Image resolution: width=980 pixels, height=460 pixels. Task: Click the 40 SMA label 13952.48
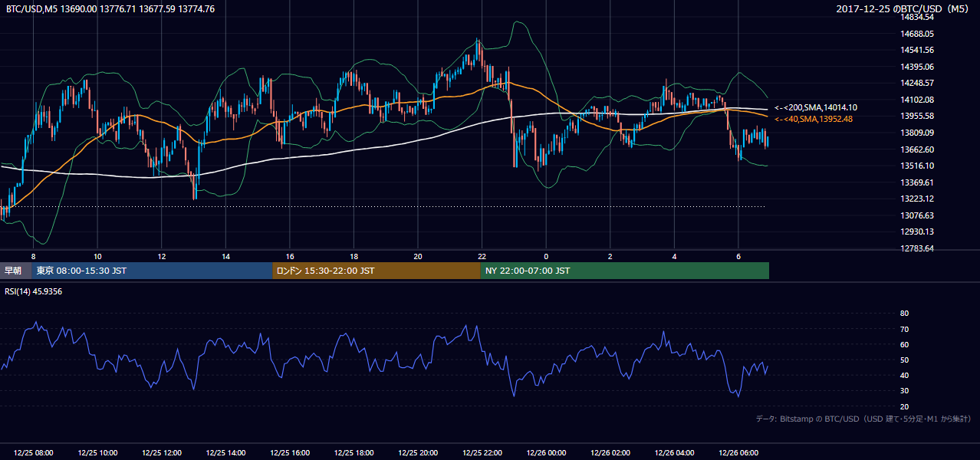(x=813, y=119)
